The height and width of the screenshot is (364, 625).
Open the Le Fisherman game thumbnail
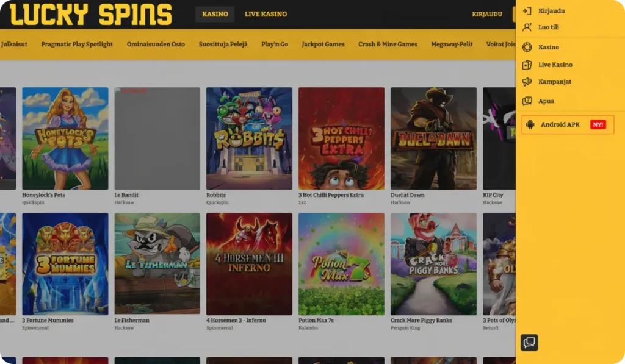[x=157, y=264]
